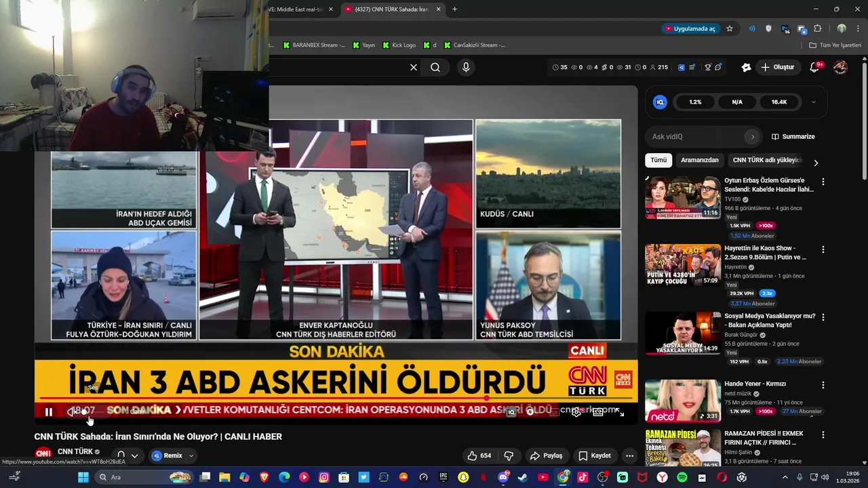The width and height of the screenshot is (868, 488).
Task: Enter fullscreen video mode
Action: 620,411
